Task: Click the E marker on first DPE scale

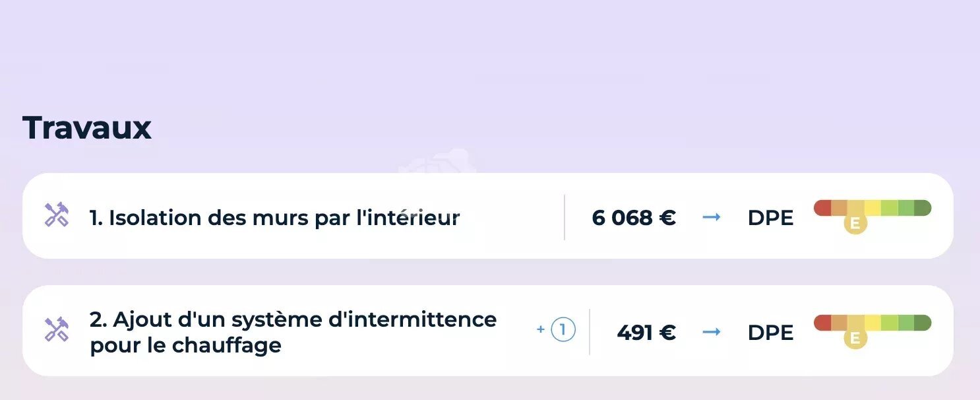Action: tap(855, 224)
